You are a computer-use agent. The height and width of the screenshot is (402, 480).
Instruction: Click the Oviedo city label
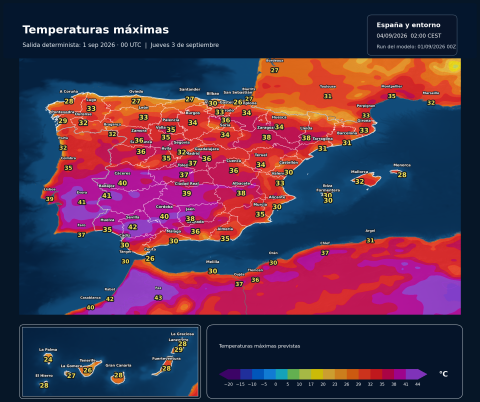tap(136, 92)
